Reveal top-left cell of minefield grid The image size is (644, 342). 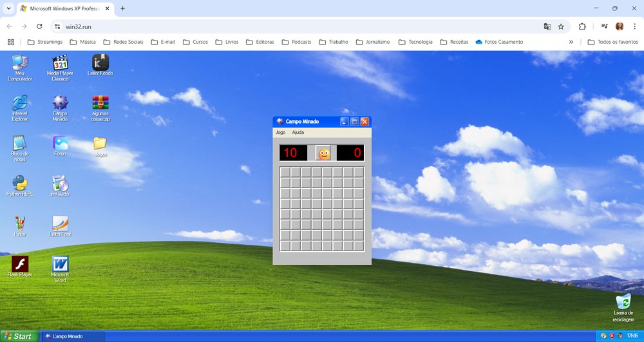(x=285, y=172)
